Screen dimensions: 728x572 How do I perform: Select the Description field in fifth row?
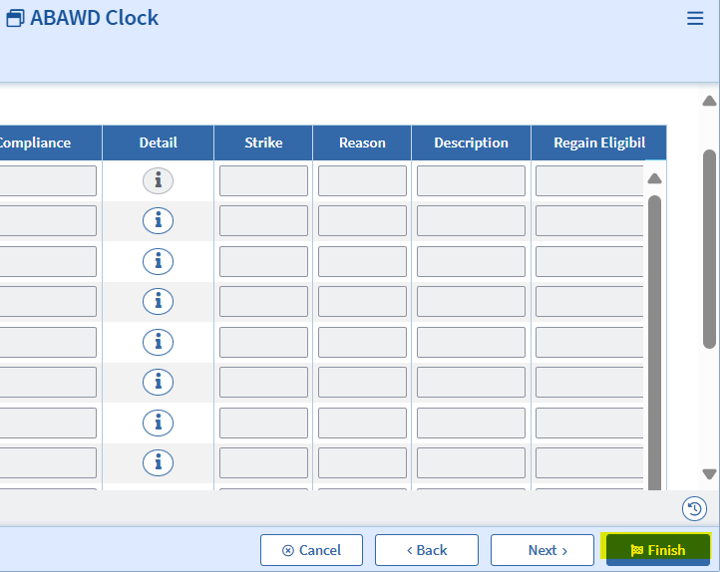pos(471,343)
